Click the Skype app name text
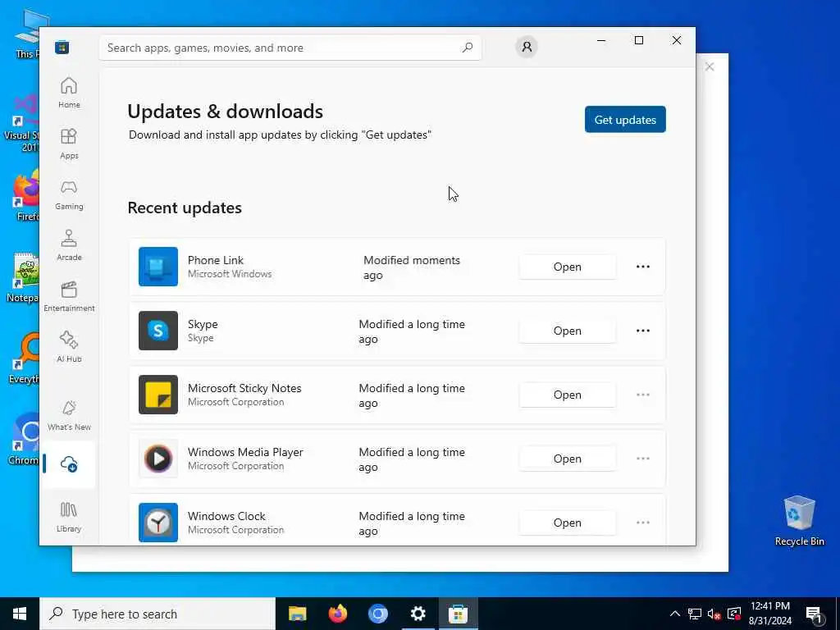 point(203,324)
